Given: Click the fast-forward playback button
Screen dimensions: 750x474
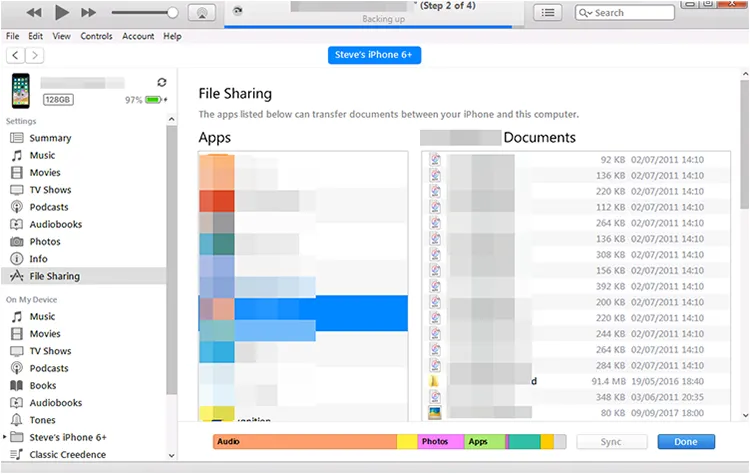Looking at the screenshot, I should point(88,13).
